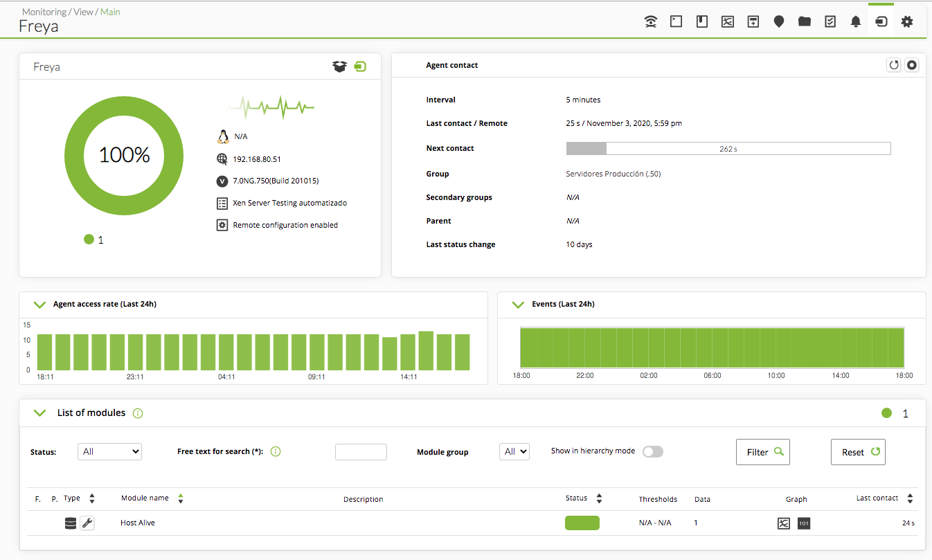Click the wrench configure icon for Host Alive
The width and height of the screenshot is (932, 560).
pos(87,523)
